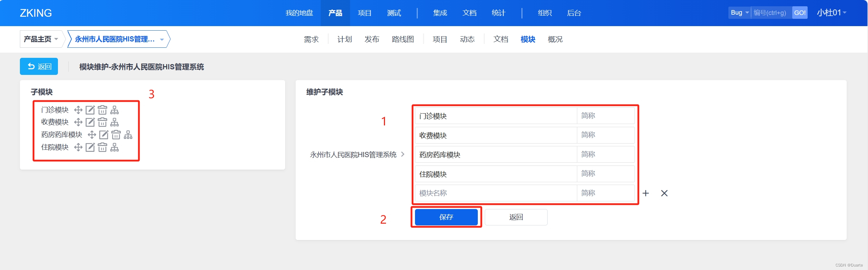
Task: Click the blue 返回 back button at top left
Action: pyautogui.click(x=39, y=66)
